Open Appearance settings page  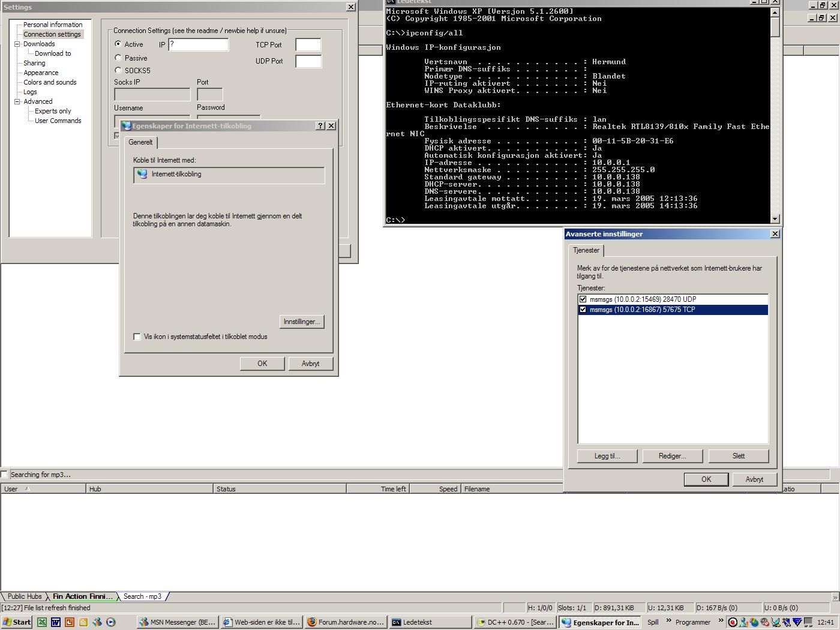coord(41,73)
